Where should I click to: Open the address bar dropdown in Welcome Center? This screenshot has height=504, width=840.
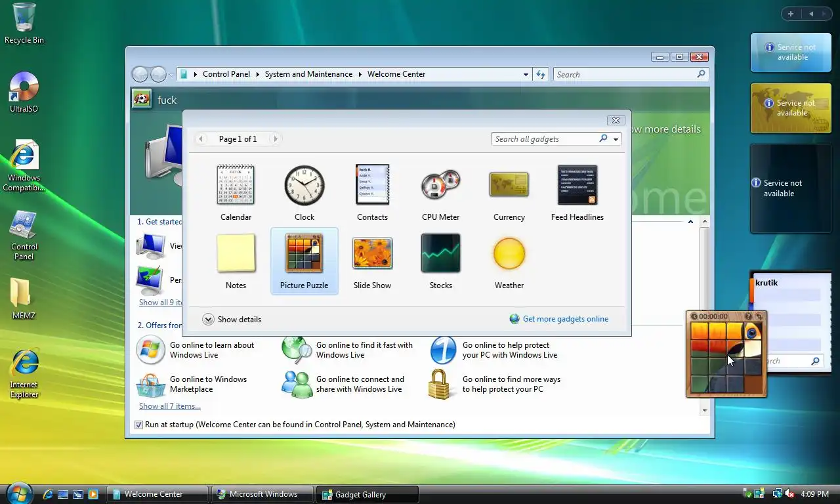click(526, 74)
